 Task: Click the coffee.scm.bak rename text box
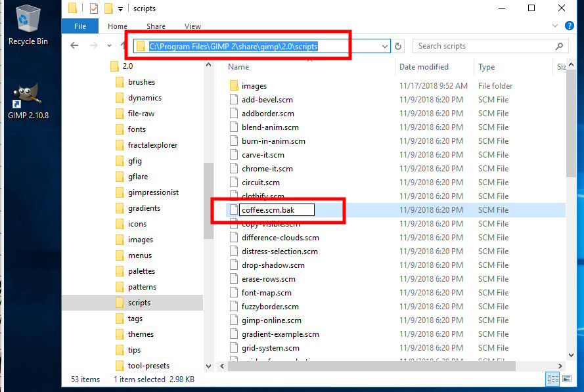coord(277,210)
